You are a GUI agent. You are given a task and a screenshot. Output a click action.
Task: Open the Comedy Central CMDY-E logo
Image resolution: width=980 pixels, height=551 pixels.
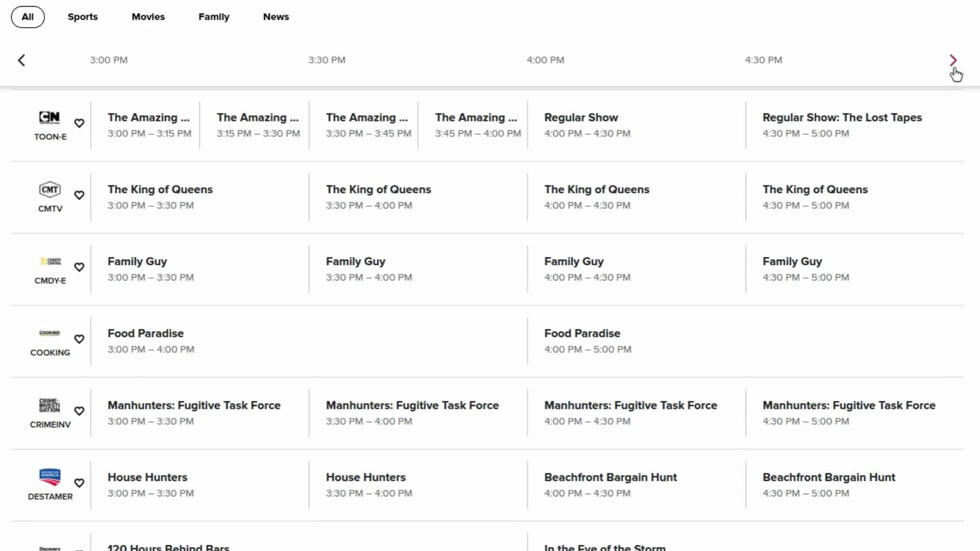51,262
